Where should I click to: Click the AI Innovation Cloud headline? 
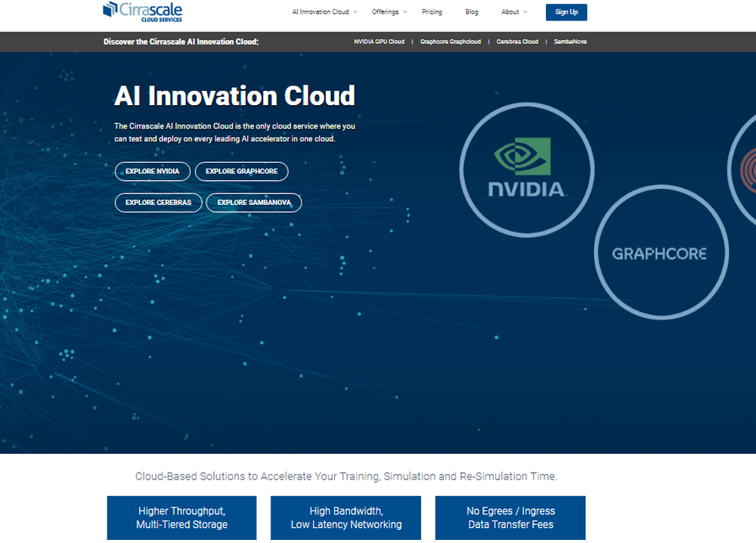(x=235, y=96)
